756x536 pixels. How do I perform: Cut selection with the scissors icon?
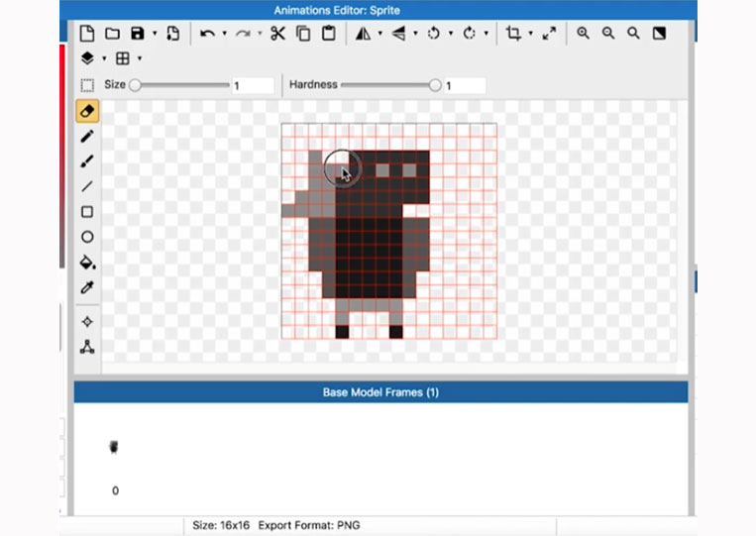pyautogui.click(x=277, y=34)
